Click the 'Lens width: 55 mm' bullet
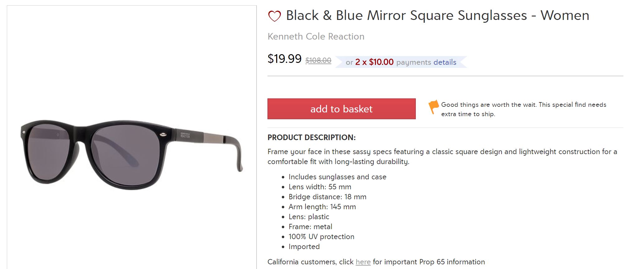Screen dimensions: 644x269 [320, 187]
